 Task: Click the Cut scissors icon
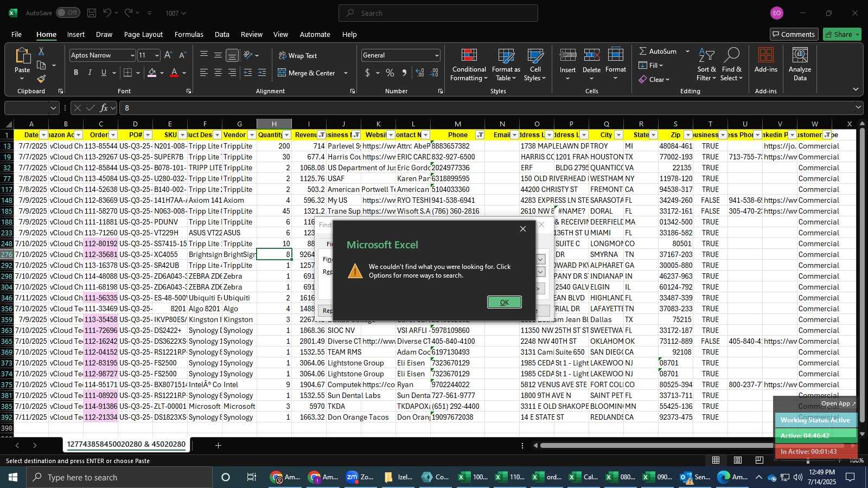click(x=41, y=51)
